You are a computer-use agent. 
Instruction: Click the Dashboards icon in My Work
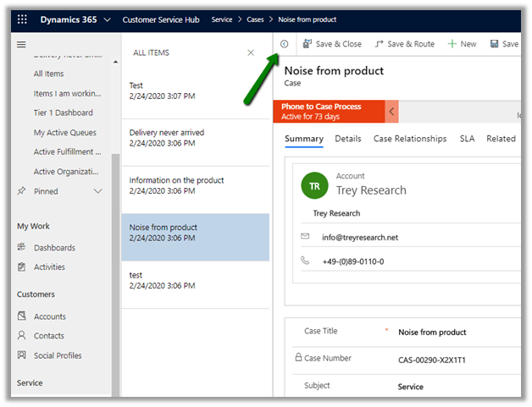coord(22,248)
